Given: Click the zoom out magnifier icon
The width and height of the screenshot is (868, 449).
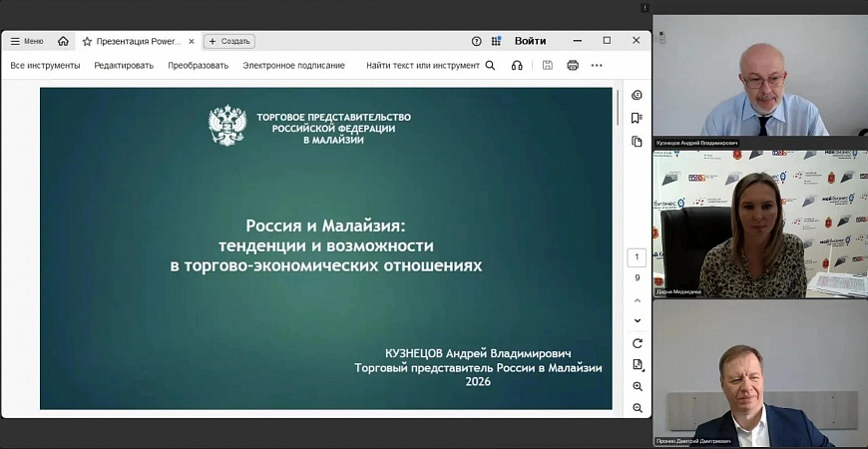Looking at the screenshot, I should click(638, 408).
